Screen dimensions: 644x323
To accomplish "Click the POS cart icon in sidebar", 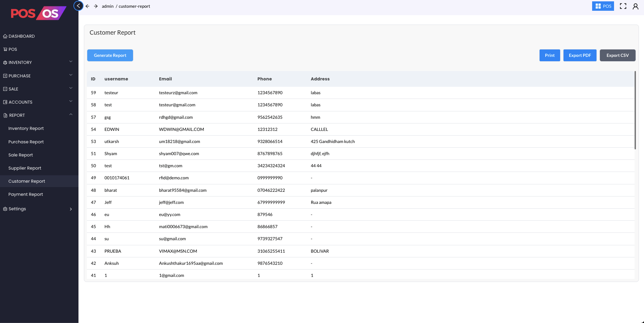I will pos(5,49).
